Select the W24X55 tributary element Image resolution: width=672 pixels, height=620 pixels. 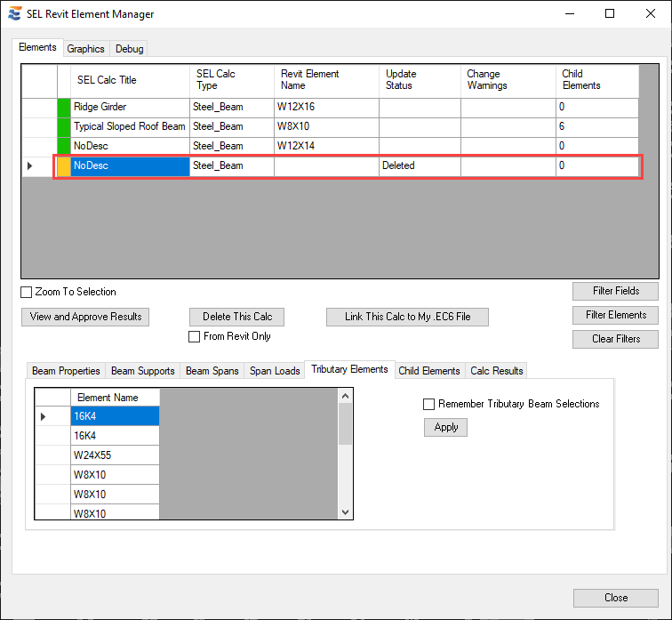tap(115, 455)
